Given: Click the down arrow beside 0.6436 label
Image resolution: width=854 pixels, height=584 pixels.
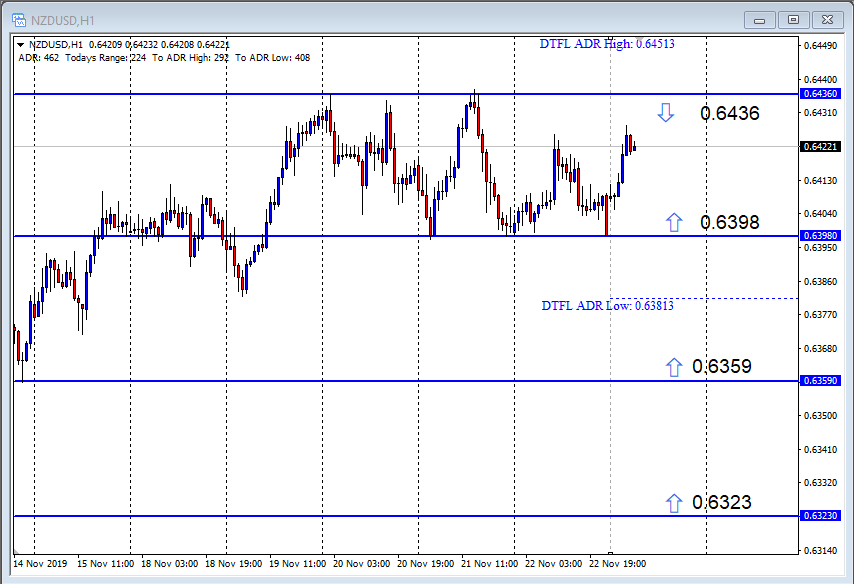Looking at the screenshot, I should [x=666, y=112].
